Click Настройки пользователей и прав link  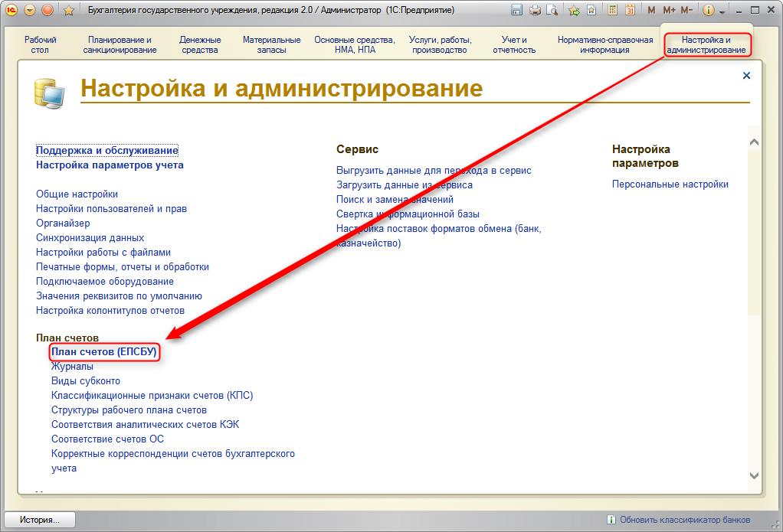pos(111,209)
